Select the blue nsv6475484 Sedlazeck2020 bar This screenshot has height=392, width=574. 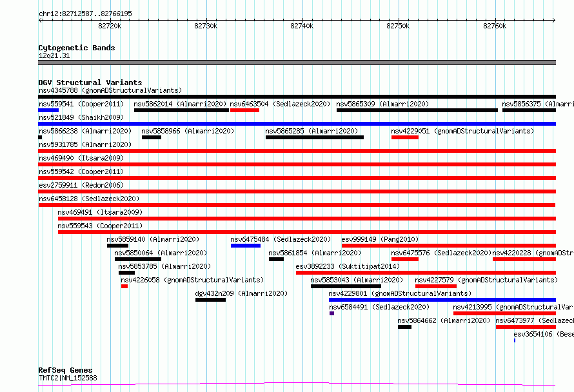(x=246, y=246)
